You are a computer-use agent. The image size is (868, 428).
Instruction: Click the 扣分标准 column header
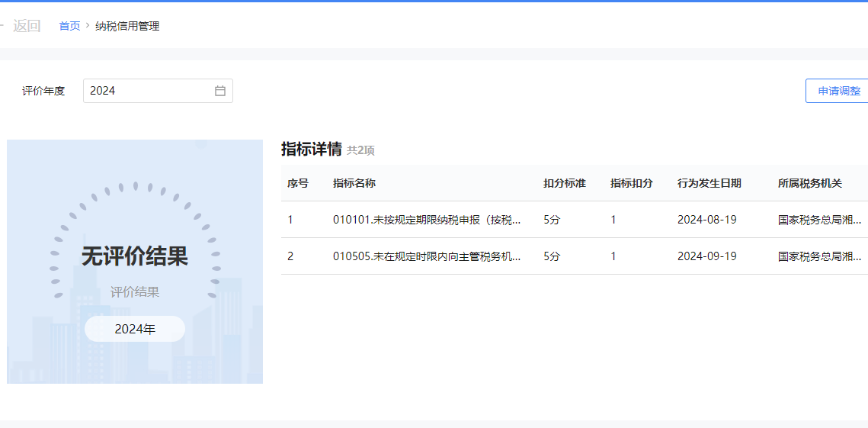click(x=564, y=183)
